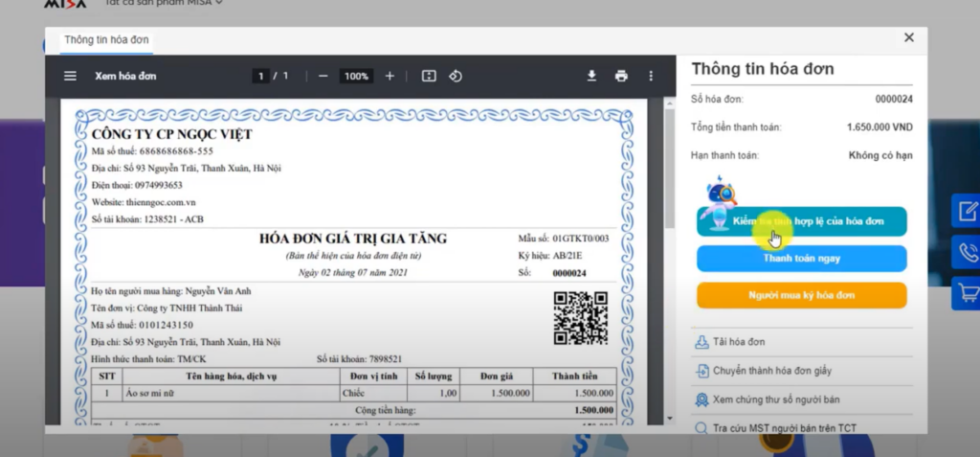
Task: Click company name CÔNG TY CP NGỌC VIỆT
Action: coord(172,134)
